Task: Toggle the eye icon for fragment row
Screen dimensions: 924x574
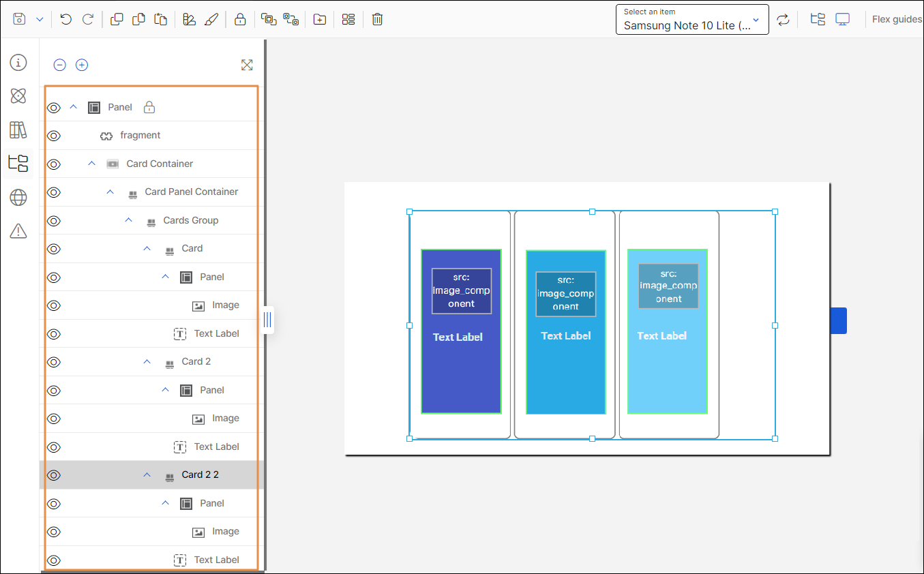Action: 54,136
